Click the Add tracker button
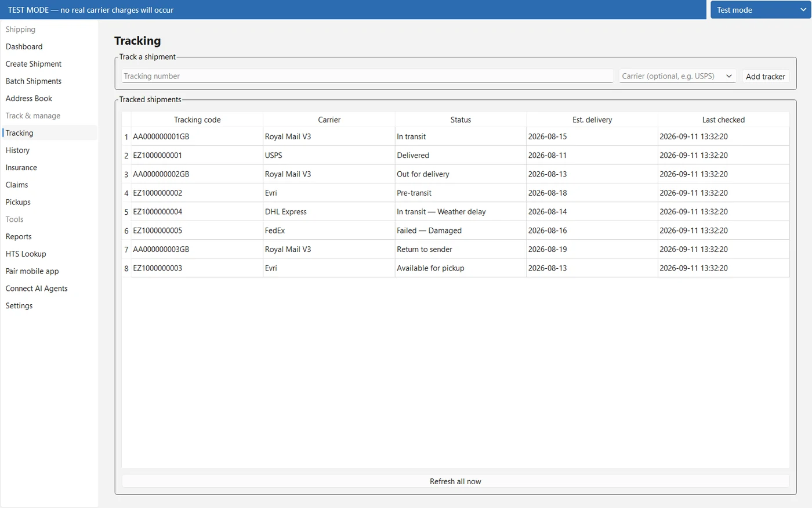This screenshot has width=812, height=508. 766,76
